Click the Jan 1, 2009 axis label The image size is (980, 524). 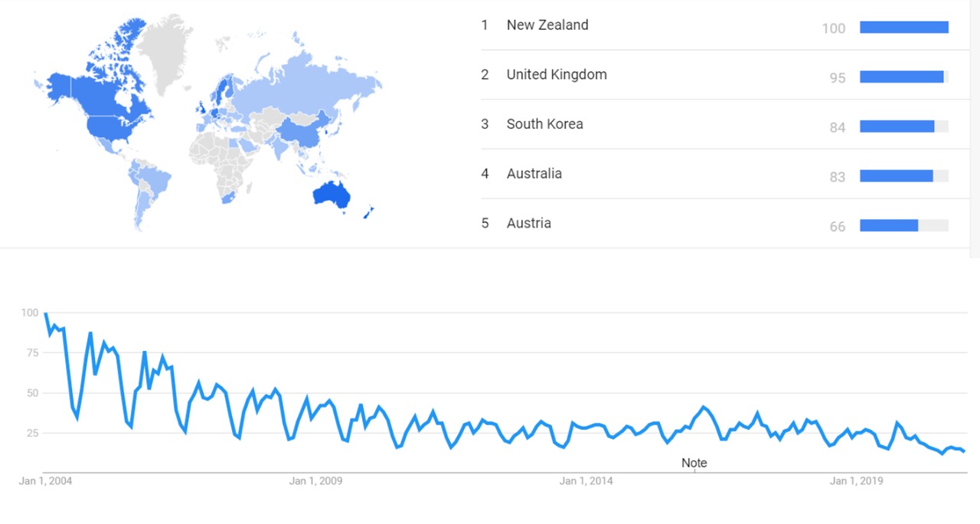(x=315, y=481)
